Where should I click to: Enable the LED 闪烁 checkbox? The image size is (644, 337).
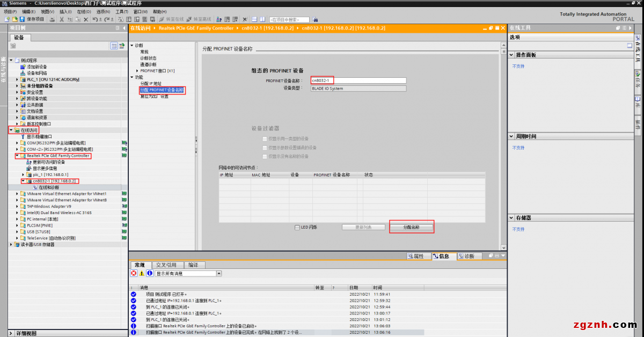point(297,228)
